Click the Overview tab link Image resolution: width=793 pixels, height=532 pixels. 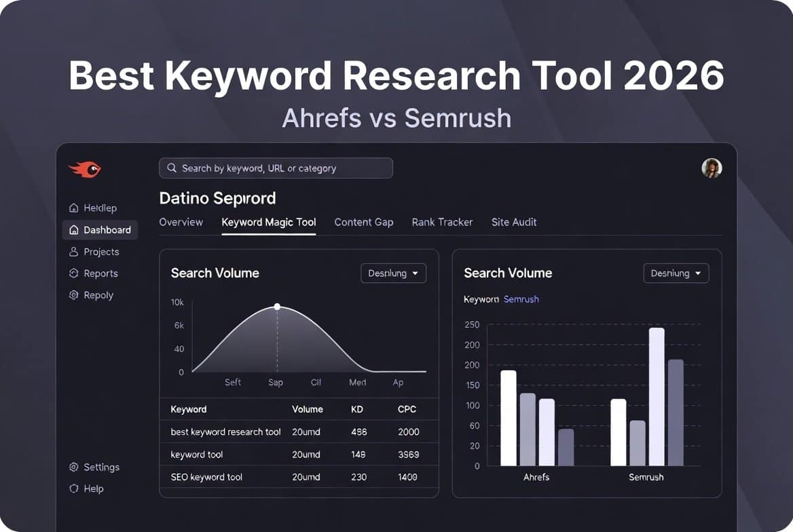pos(181,222)
